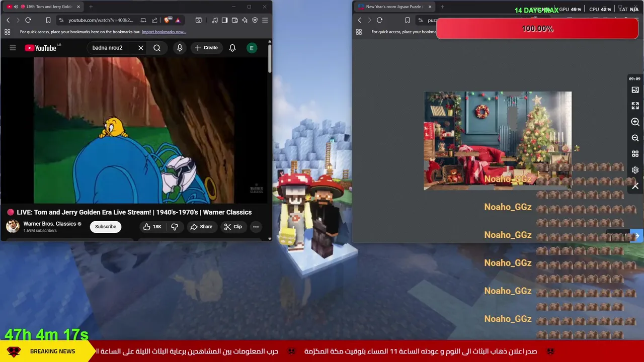Dislike the Tom and Jerry video
Screen dimensions: 644x362
[175, 227]
